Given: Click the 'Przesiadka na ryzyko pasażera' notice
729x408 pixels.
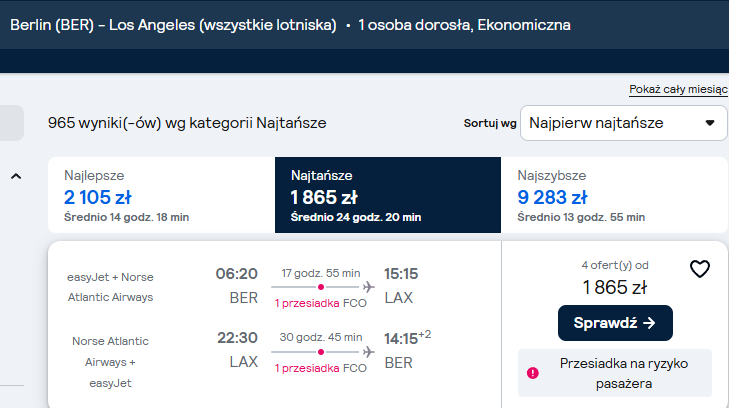Looking at the screenshot, I should [615, 373].
